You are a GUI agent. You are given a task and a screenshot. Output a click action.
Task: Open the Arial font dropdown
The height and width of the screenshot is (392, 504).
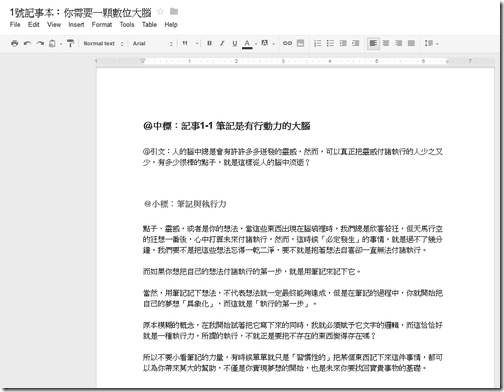pyautogui.click(x=153, y=43)
